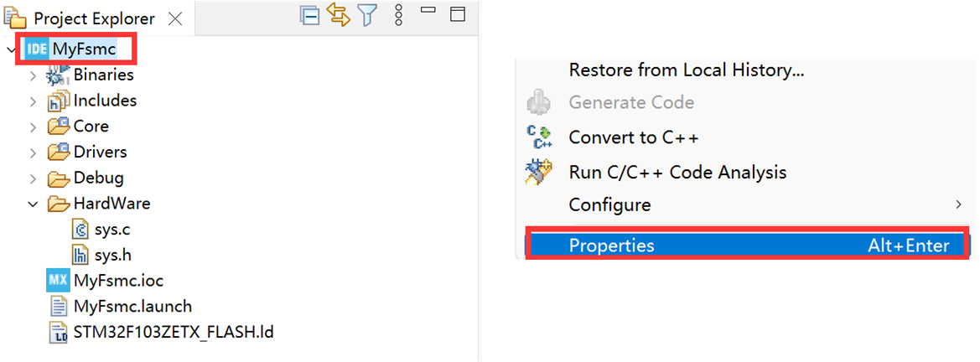Open the Configure submenu
This screenshot has width=980, height=362.
609,204
